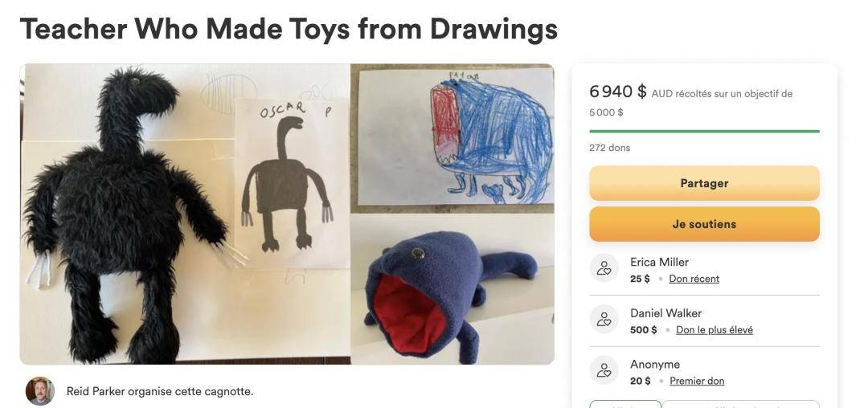This screenshot has height=408, width=868.
Task: Click the Je soutiens button
Action: click(x=704, y=224)
